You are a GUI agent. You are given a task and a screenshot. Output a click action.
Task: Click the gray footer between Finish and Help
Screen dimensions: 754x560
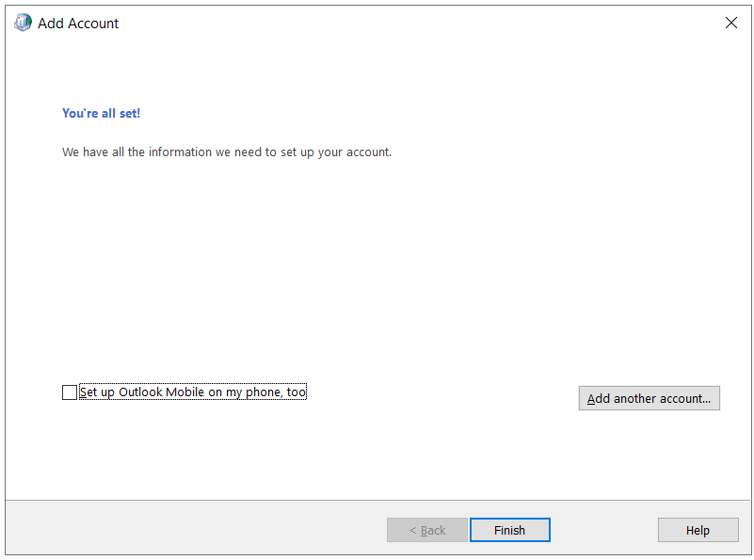pos(603,530)
